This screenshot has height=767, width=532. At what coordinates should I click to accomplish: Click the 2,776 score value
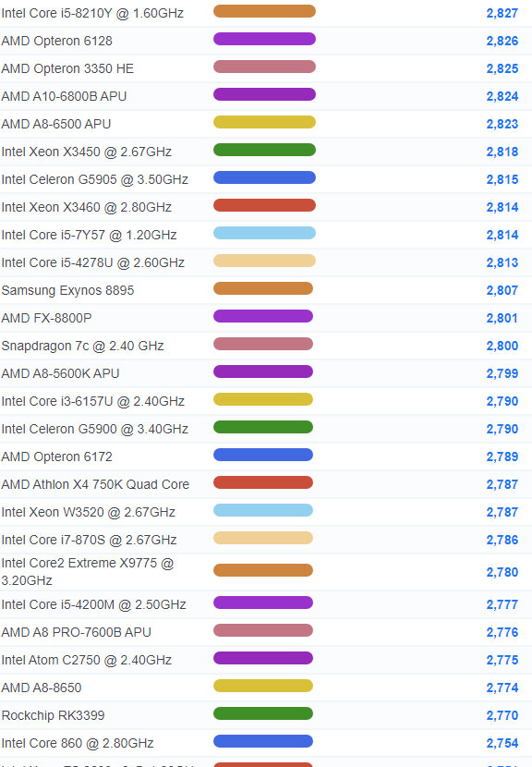502,632
